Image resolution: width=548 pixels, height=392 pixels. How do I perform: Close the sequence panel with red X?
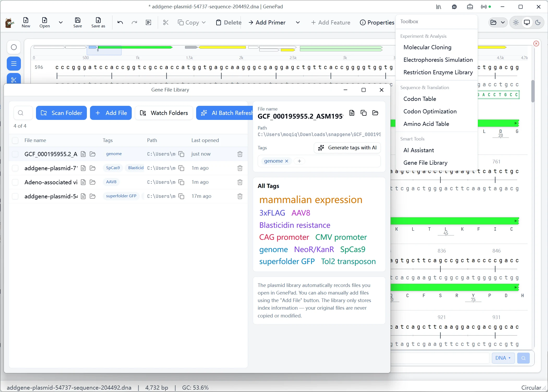tap(536, 44)
